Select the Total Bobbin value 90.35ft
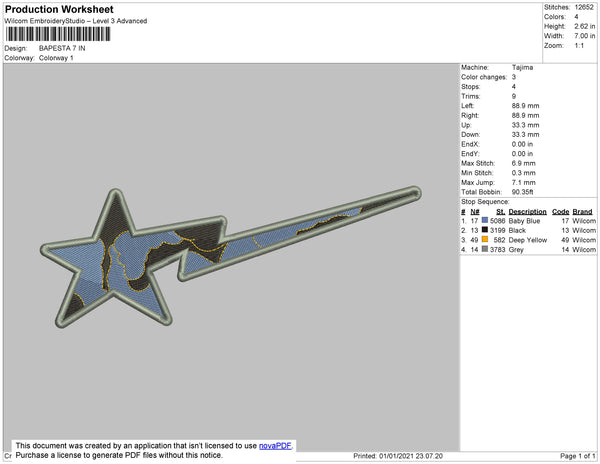This screenshot has height=464, width=600. click(x=522, y=192)
